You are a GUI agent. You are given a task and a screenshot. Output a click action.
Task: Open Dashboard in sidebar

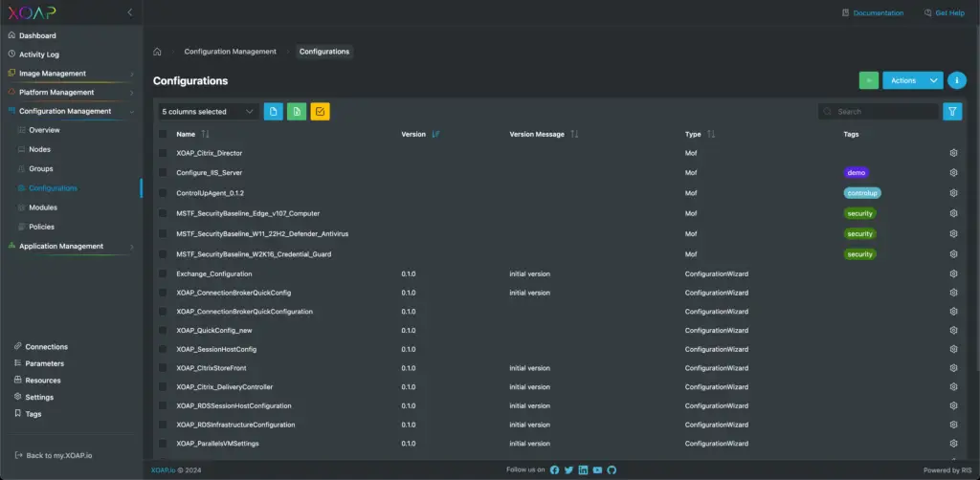click(37, 35)
